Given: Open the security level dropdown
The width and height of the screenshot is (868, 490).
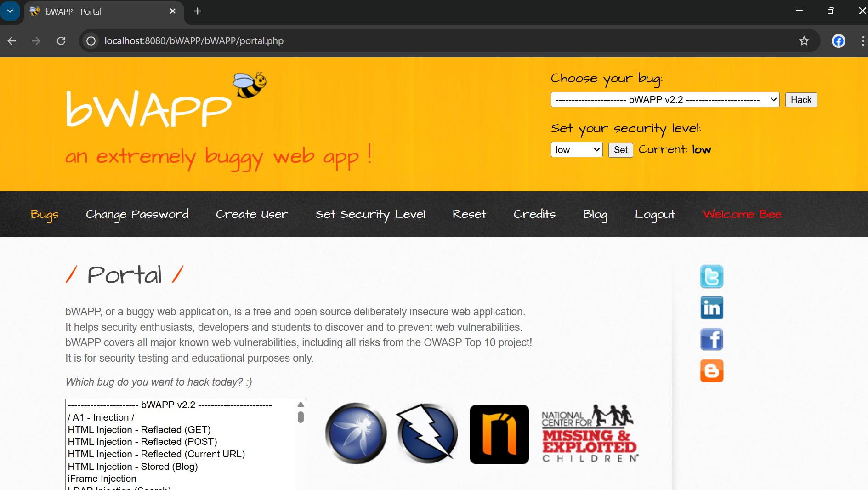Looking at the screenshot, I should (576, 150).
